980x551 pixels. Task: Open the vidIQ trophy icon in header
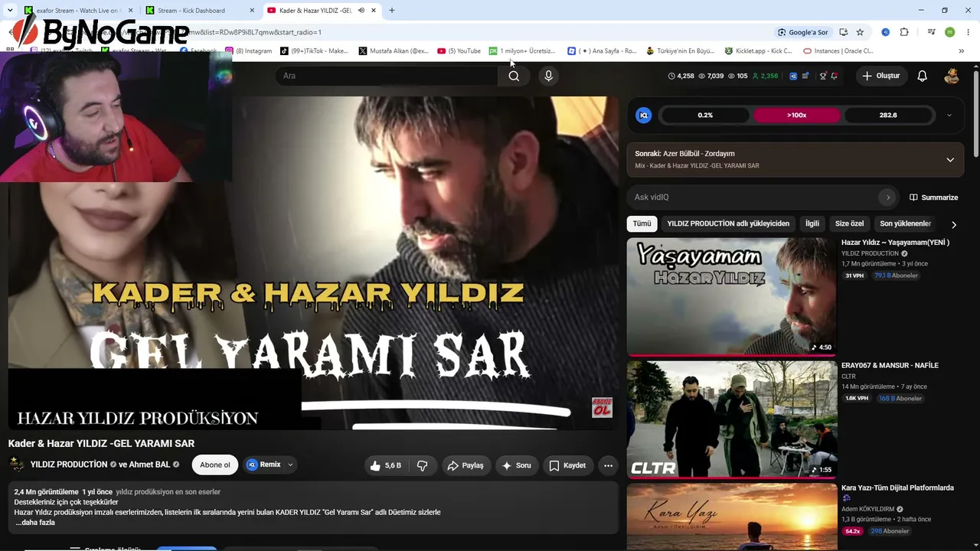(822, 76)
